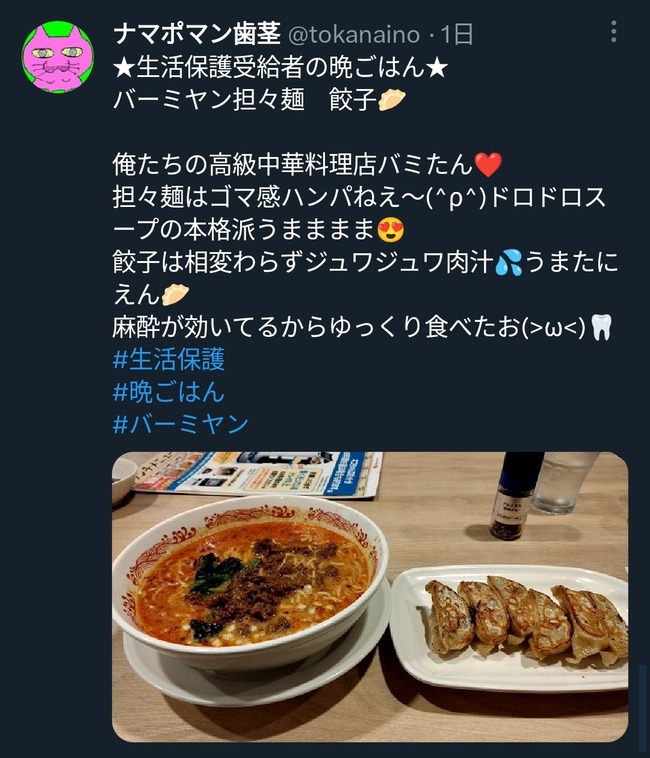Open the #生活保護 hashtag
The image size is (650, 758).
(x=169, y=360)
